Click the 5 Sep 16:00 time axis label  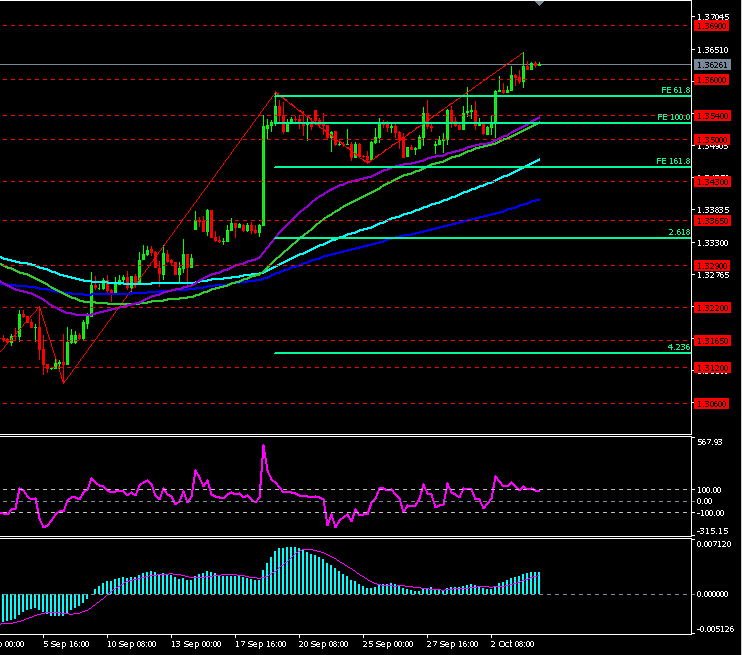[66, 644]
